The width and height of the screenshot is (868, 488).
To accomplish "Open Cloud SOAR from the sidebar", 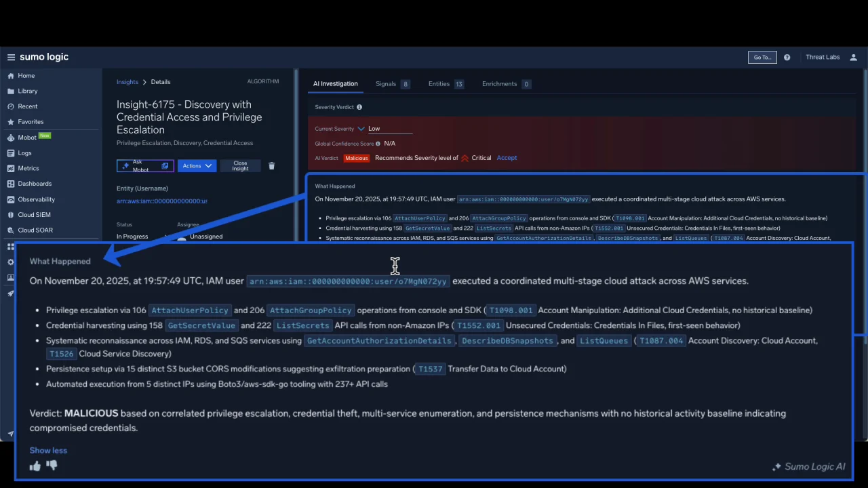I will [35, 230].
